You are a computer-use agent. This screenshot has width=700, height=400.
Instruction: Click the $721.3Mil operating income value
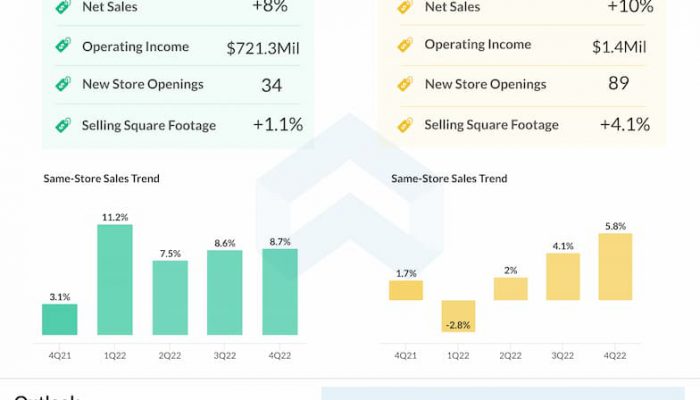click(264, 47)
